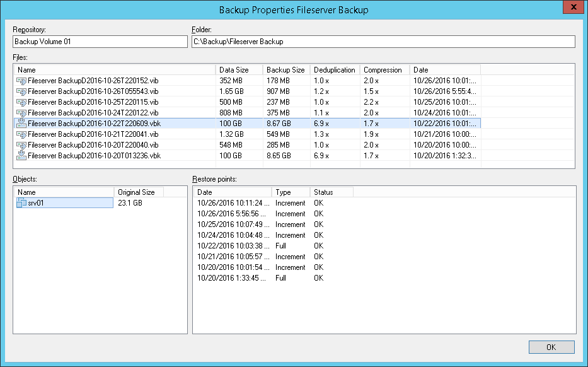Select the Repository field showing Backup Volume 01
This screenshot has width=588, height=367.
(100, 40)
